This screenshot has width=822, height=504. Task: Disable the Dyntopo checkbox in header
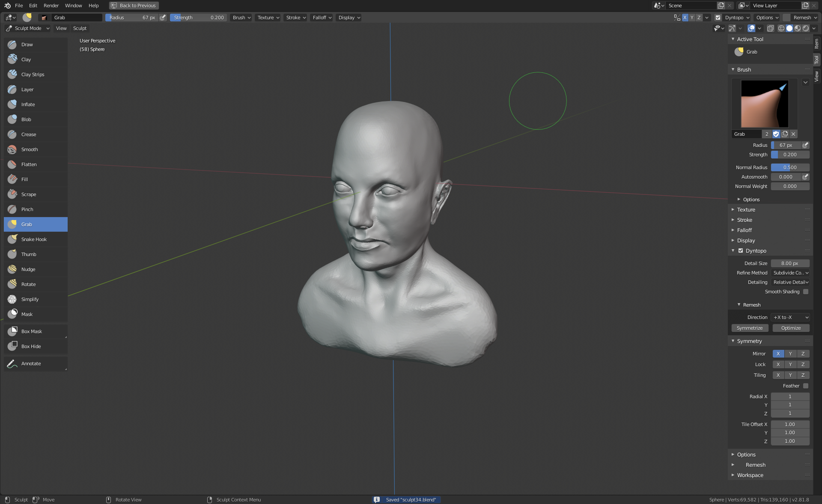pyautogui.click(x=718, y=18)
